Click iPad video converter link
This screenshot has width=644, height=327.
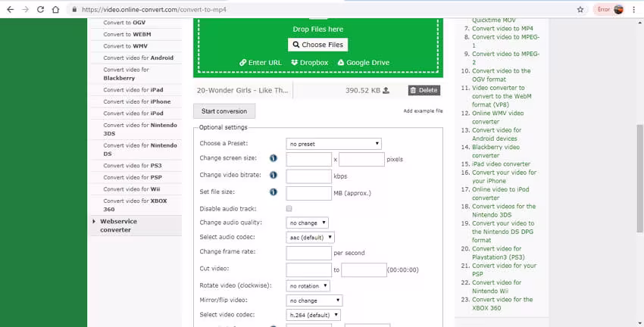tap(501, 163)
